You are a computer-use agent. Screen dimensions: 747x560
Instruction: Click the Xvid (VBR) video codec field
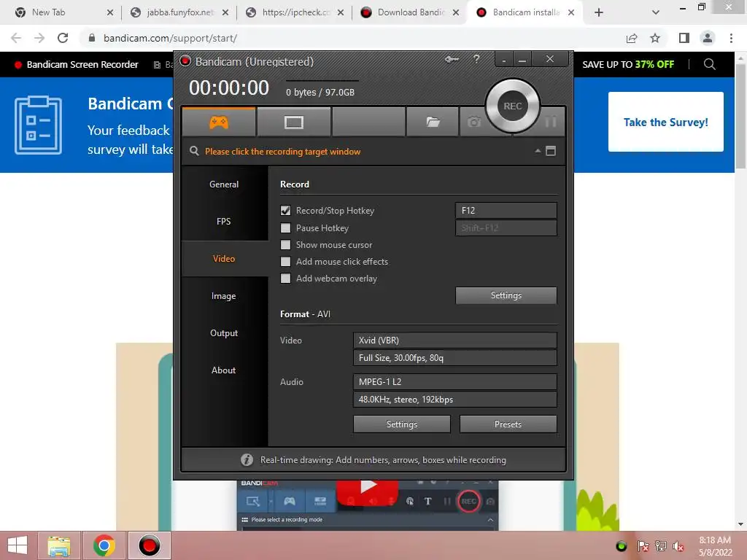coord(455,340)
